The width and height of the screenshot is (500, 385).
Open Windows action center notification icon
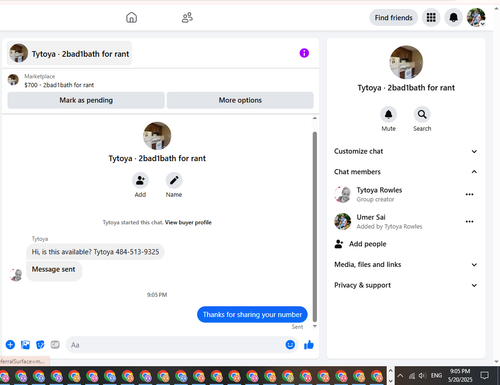pos(484,375)
